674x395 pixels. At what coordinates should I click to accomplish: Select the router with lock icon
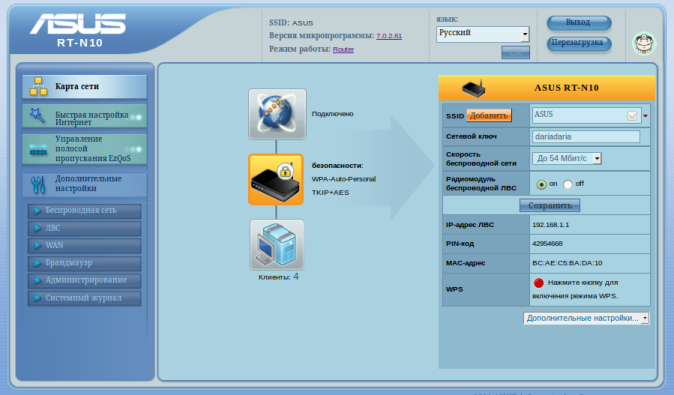click(276, 180)
